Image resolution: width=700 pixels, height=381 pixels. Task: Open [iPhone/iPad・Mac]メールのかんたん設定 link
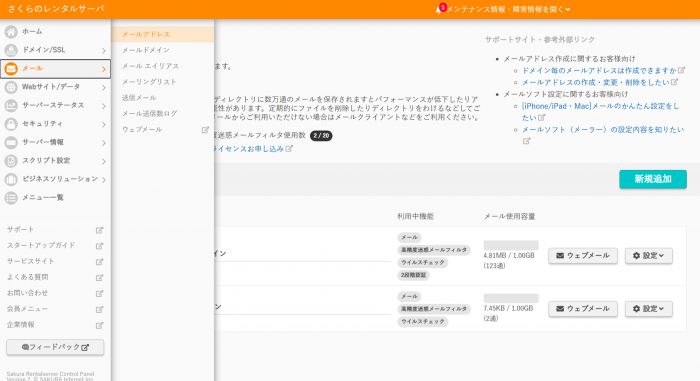point(600,112)
